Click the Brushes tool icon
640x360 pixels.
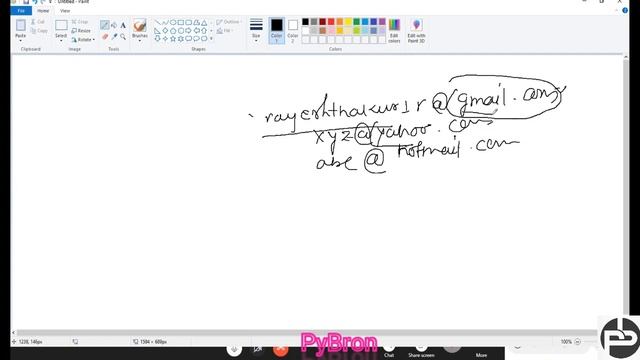click(140, 25)
